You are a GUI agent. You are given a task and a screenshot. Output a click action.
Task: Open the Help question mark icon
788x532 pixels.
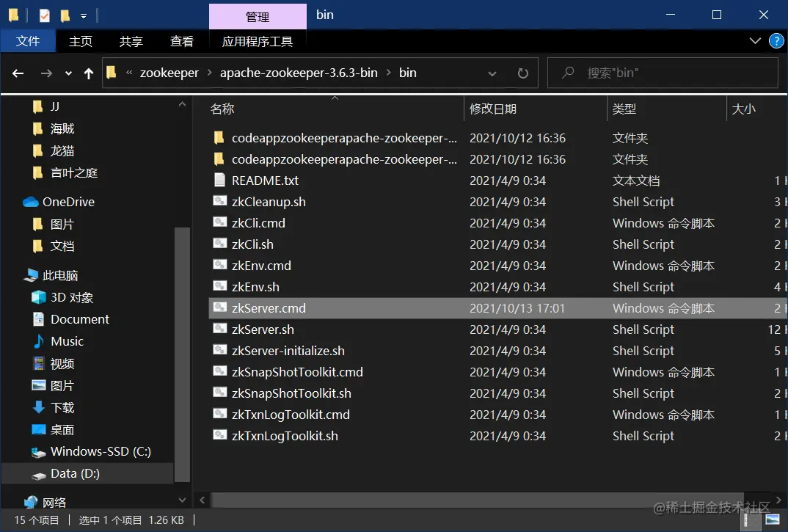[x=776, y=41]
